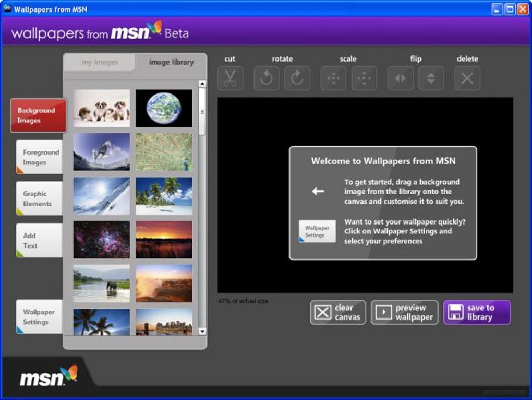The image size is (532, 400).
Task: Click the library scroll down arrow
Action: (202, 332)
